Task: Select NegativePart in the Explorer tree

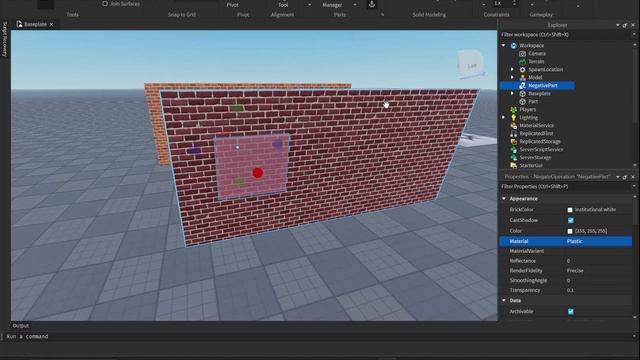Action: tap(542, 86)
